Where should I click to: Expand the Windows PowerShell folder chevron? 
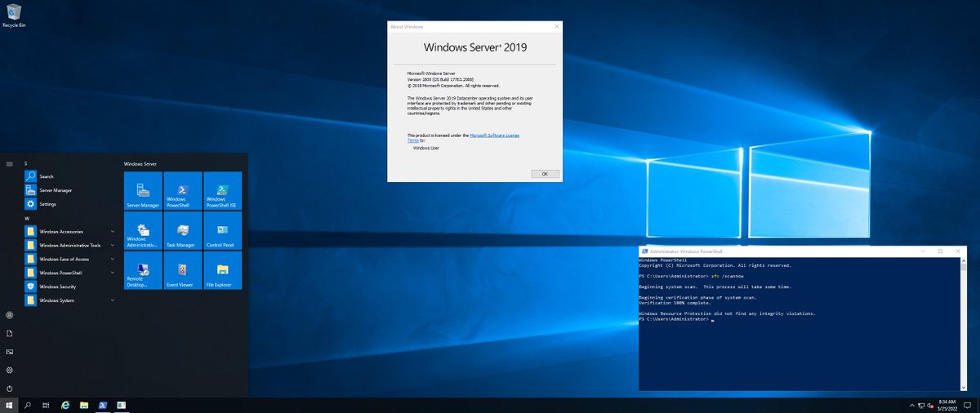point(112,273)
